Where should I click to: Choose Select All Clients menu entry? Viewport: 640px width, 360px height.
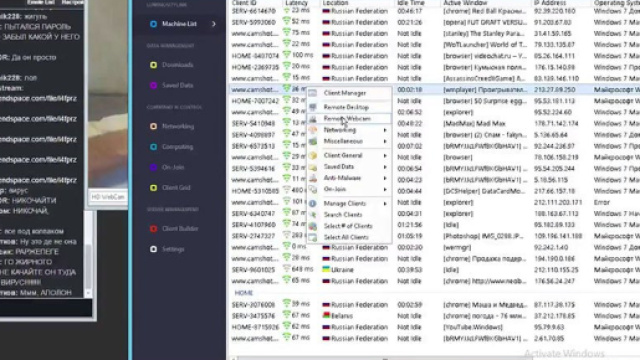tap(349, 237)
